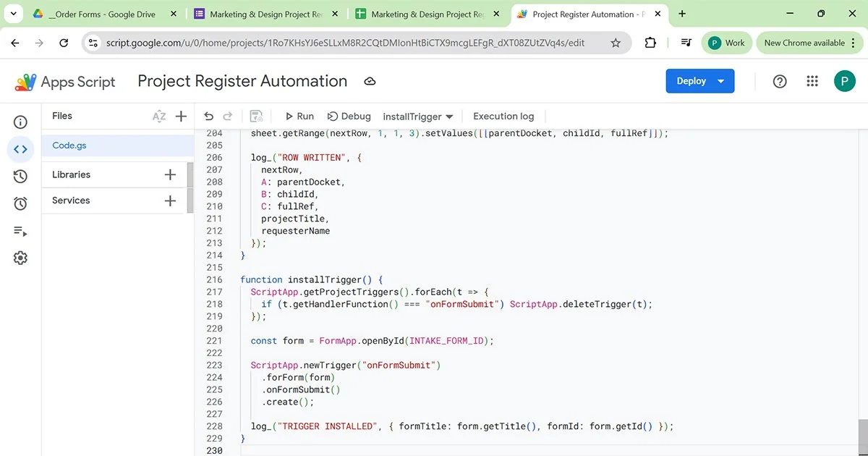Open the Overview page in sidebar
The image size is (868, 456).
(x=20, y=122)
